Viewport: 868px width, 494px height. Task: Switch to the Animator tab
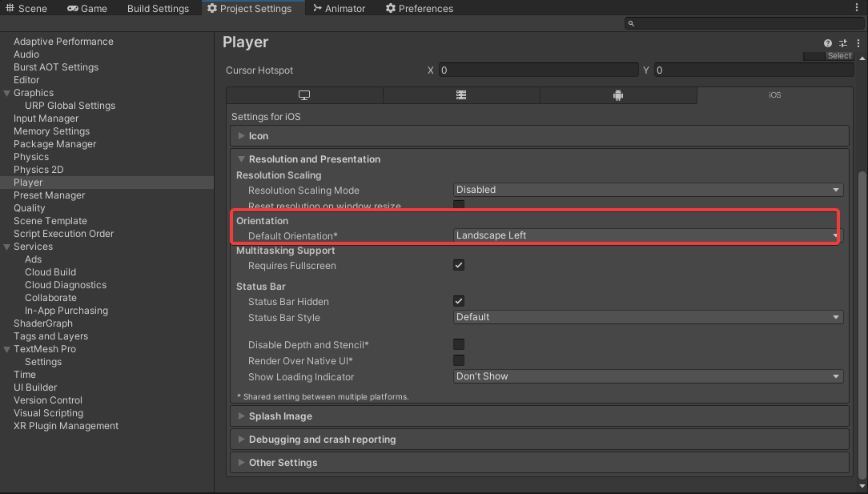click(x=339, y=9)
